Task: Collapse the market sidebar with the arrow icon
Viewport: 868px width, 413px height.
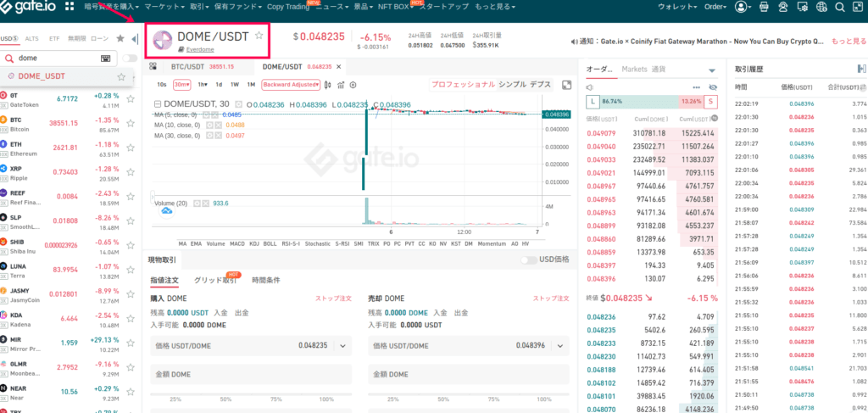Action: [135, 39]
